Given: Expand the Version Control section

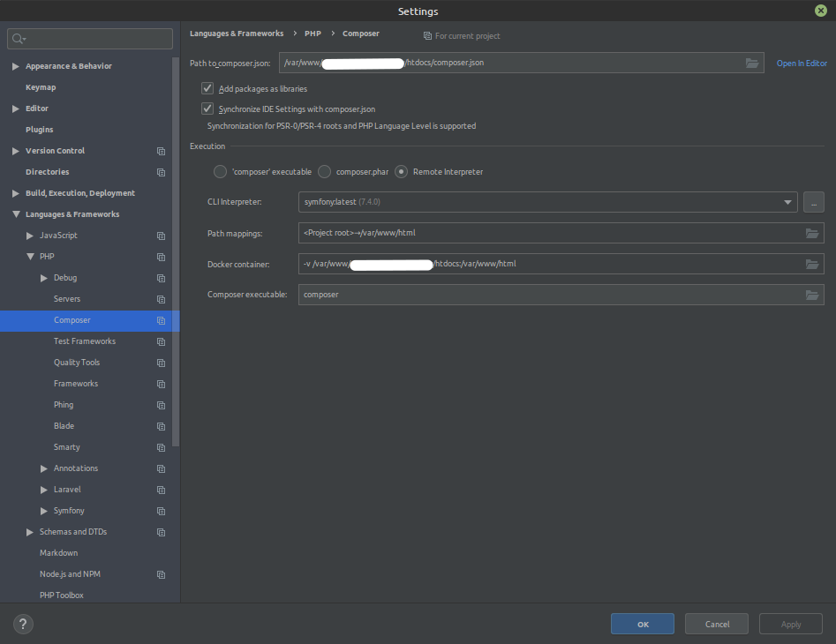Looking at the screenshot, I should tap(16, 151).
